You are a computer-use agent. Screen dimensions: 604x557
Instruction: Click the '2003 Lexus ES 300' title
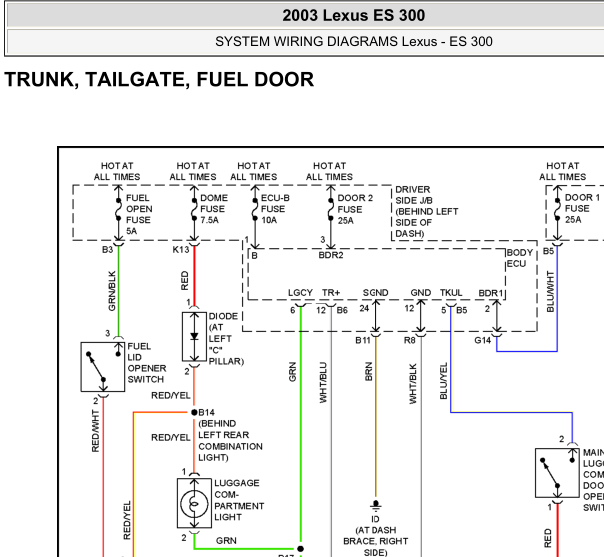[x=354, y=15]
